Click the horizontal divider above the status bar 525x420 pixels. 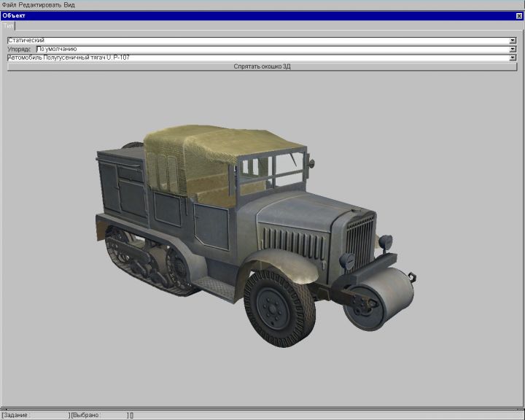pos(262,408)
